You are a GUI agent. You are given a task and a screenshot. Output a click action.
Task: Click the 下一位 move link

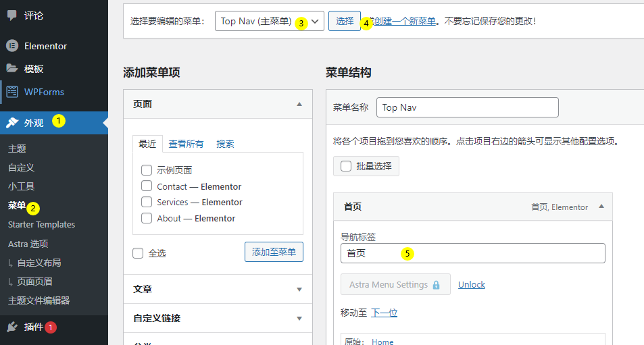point(385,313)
